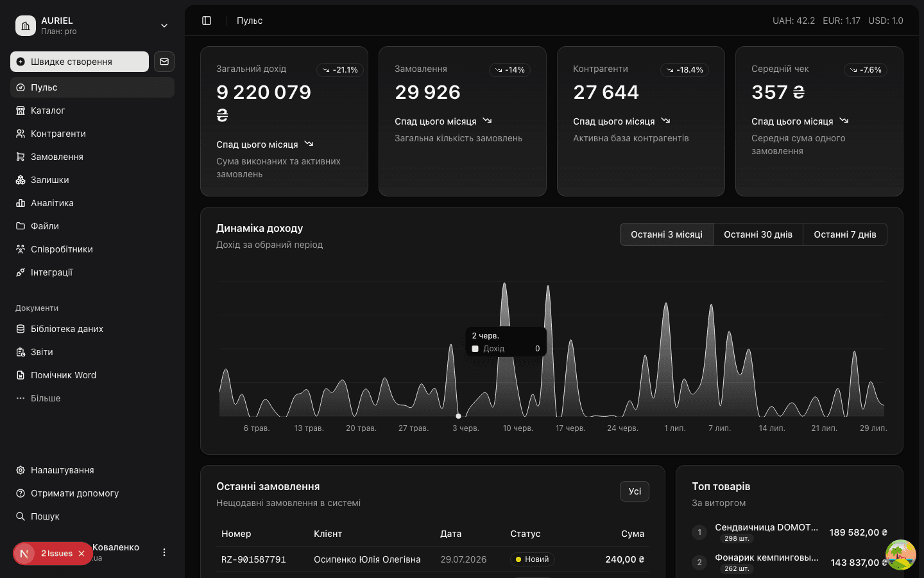This screenshot has width=924, height=578.
Task: Expand the AURIEL workspace switcher chevron
Action: point(164,26)
